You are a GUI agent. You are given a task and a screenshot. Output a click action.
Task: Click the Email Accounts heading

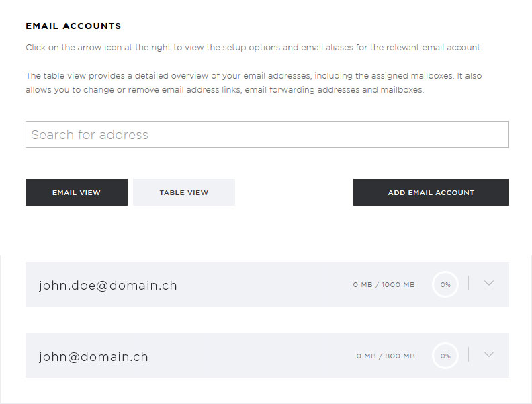tap(73, 26)
